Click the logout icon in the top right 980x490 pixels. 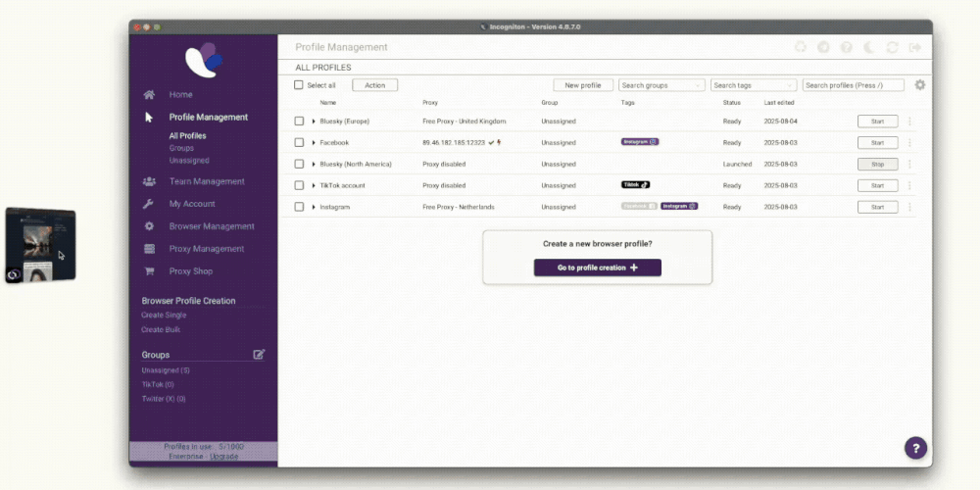coord(915,47)
